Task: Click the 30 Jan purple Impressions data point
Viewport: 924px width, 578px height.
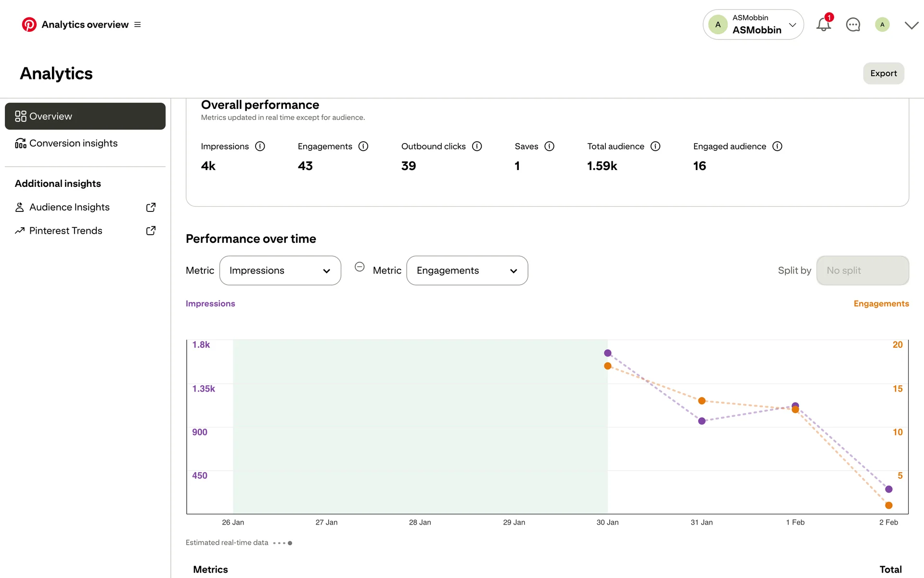Action: (x=608, y=353)
